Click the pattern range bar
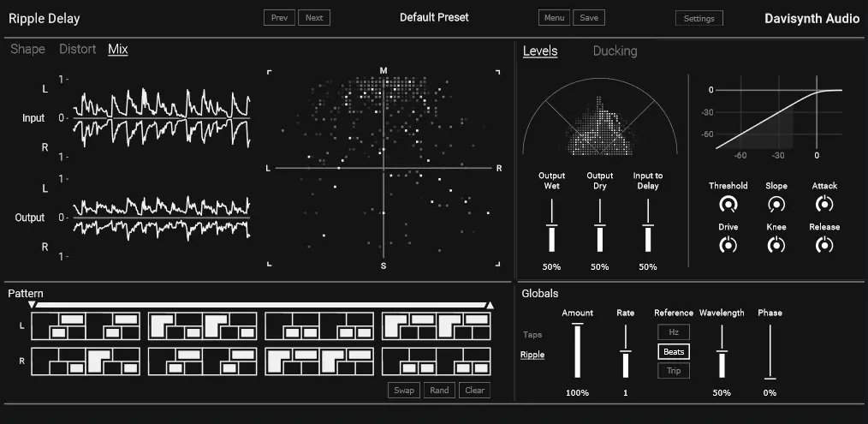The height and width of the screenshot is (424, 868). 261,305
